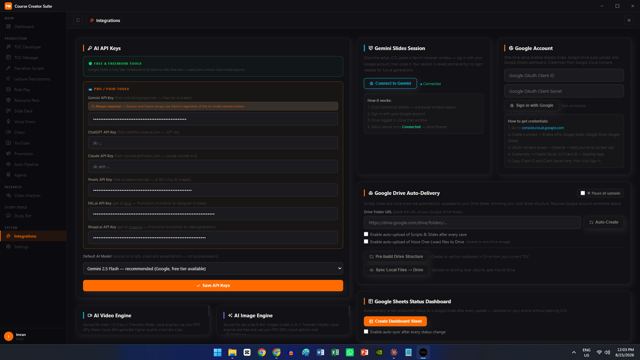This screenshot has height=360, width=640.
Task: Toggle the checkbox beside Google Drive Auto-Delivery header
Action: pyautogui.click(x=583, y=193)
